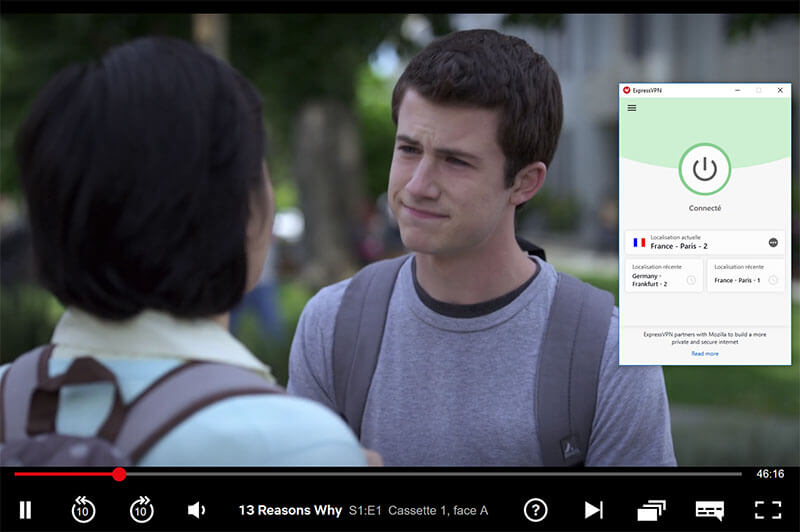Minimize the ExpressVPN window
The image size is (800, 532).
tap(737, 90)
